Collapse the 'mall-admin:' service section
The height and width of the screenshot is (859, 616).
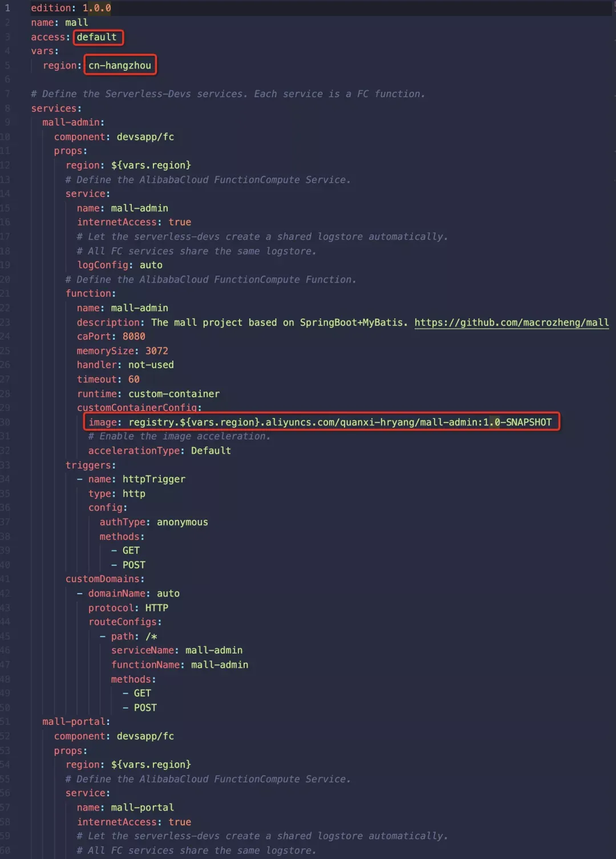click(x=73, y=122)
